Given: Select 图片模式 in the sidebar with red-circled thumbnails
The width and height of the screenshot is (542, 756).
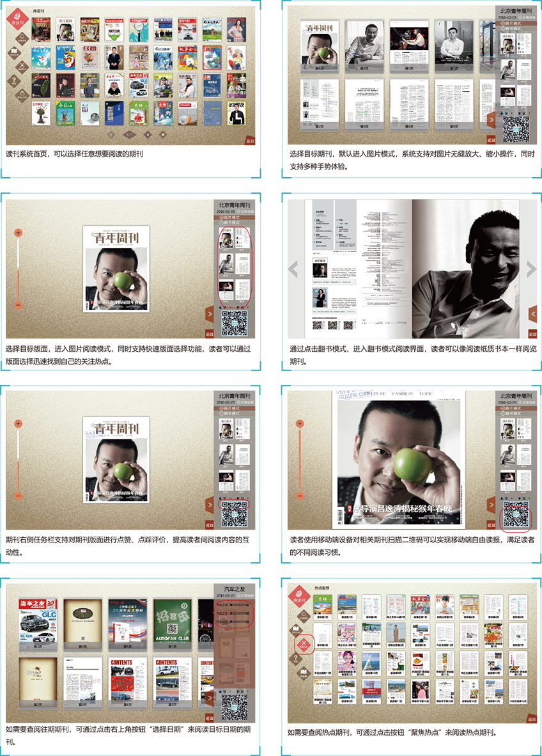Looking at the screenshot, I should (234, 217).
